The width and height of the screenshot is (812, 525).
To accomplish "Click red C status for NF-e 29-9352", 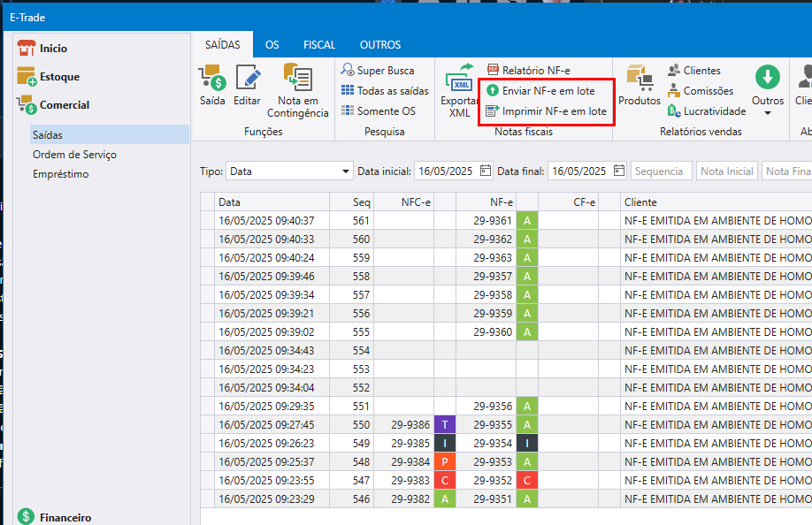I will 526,481.
